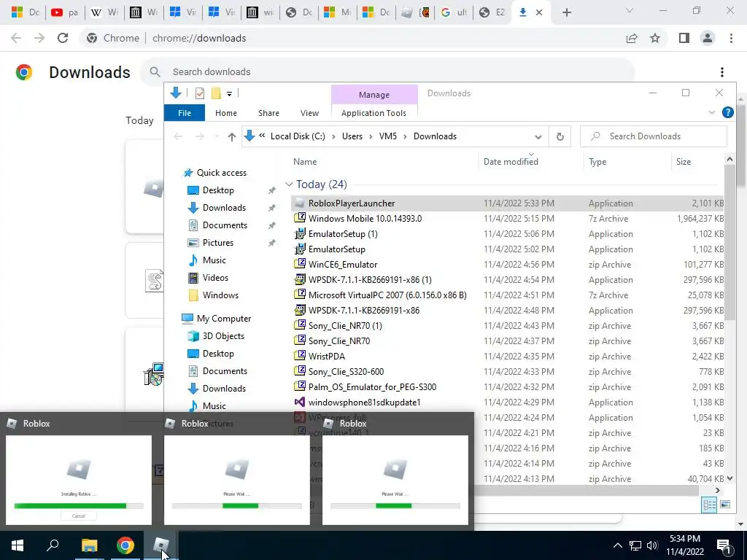Select WPSDK-7.1.1-KB2669191-x86 (1) installer

(x=507, y=279)
